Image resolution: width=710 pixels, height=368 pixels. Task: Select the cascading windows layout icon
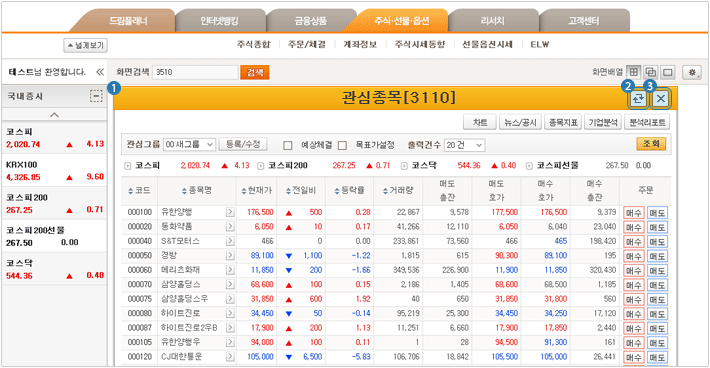pyautogui.click(x=651, y=72)
